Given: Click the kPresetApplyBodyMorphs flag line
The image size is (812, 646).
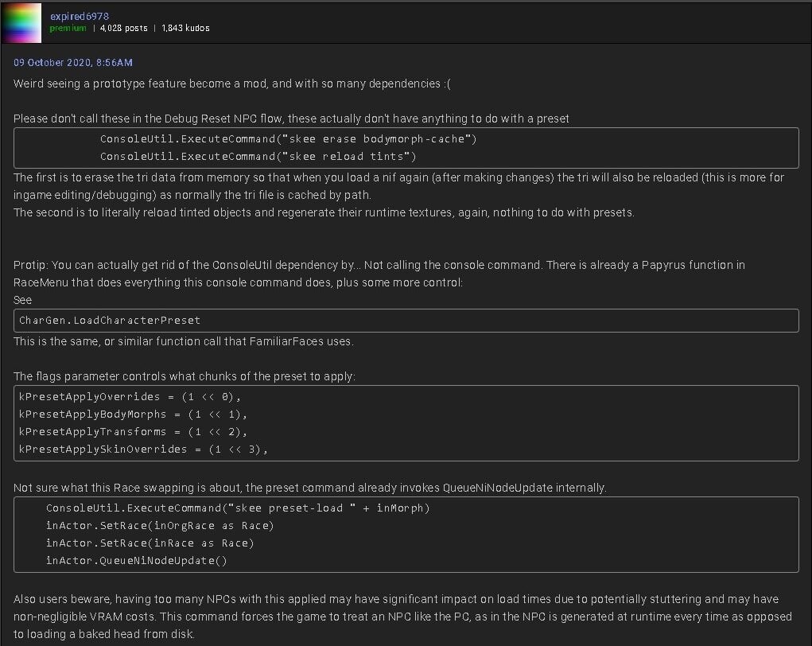Looking at the screenshot, I should coord(133,414).
